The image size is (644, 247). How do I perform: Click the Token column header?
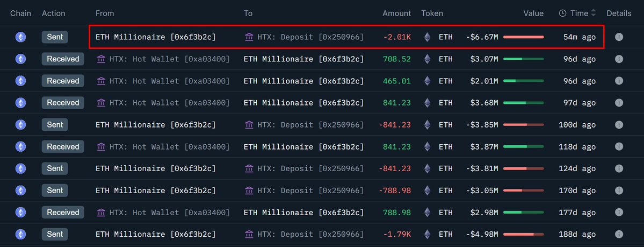pyautogui.click(x=432, y=13)
